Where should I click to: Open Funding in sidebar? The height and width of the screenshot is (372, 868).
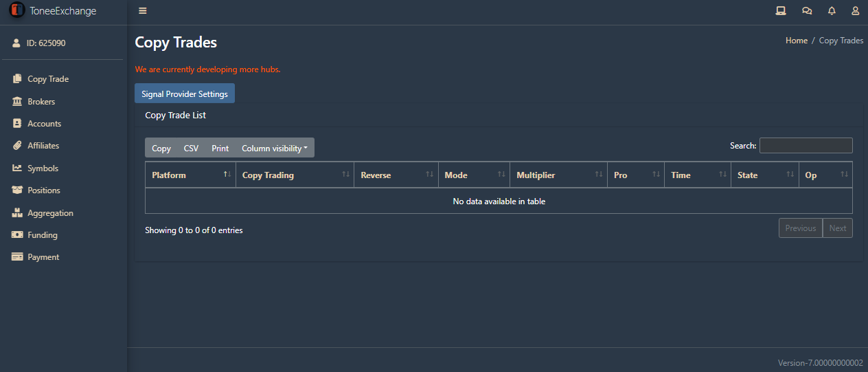43,234
